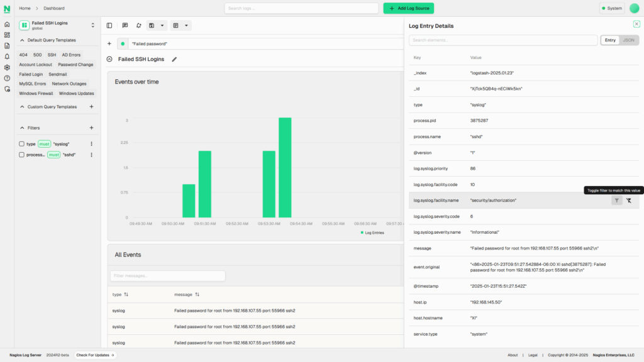Click the Search elements input field
Viewport: 644px width, 362px height.
click(x=503, y=40)
